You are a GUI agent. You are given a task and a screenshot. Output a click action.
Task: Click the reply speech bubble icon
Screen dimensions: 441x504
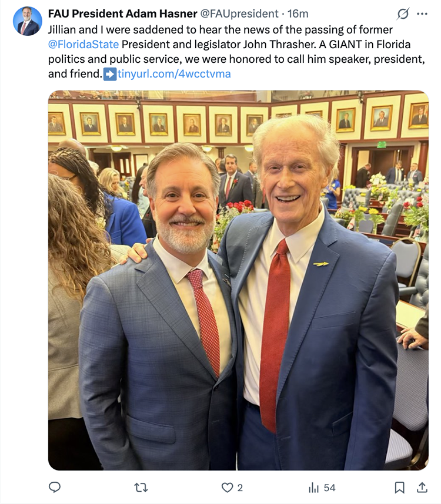(55, 488)
